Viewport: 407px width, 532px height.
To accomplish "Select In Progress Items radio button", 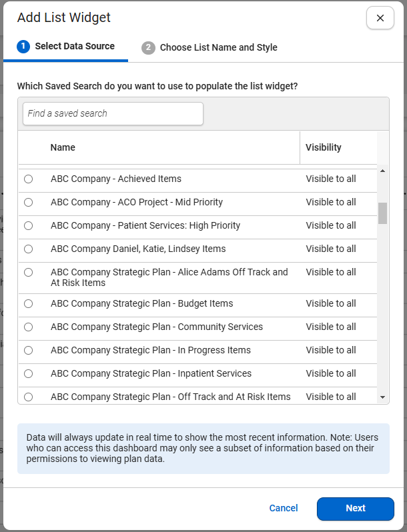I will 29,351.
